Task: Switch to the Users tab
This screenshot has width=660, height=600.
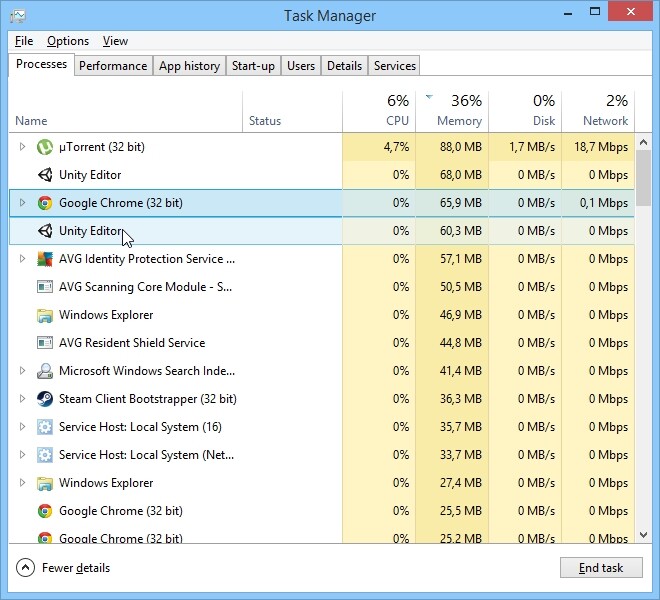Action: (x=301, y=66)
